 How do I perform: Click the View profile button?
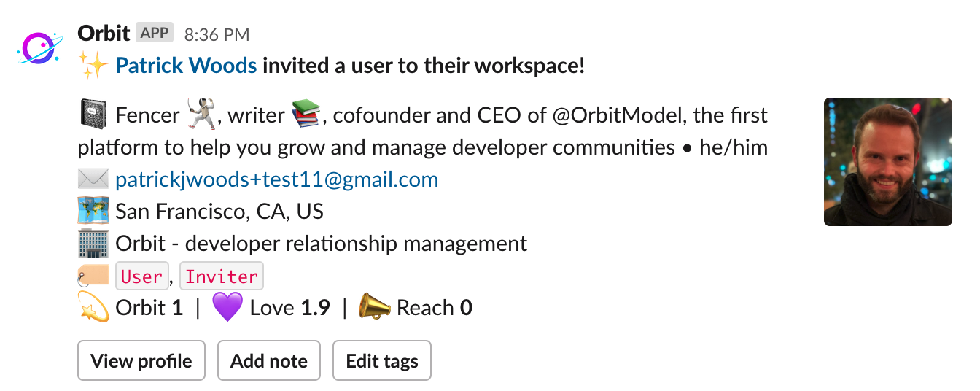[x=141, y=360]
